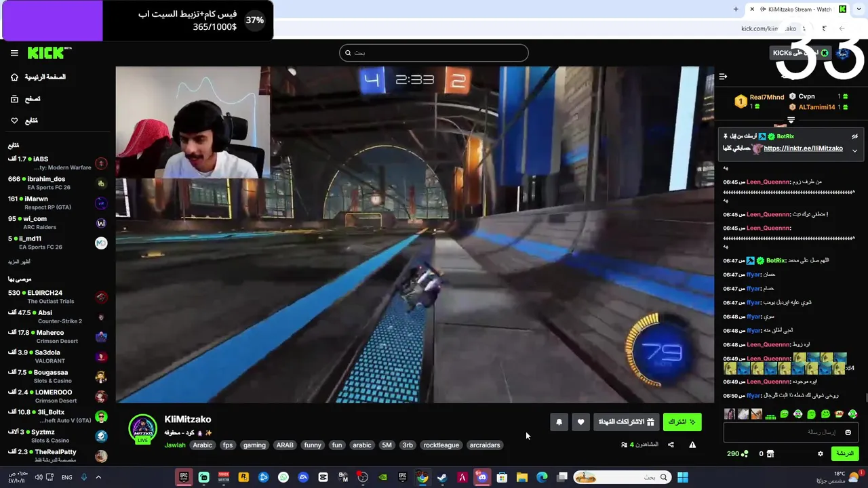Open Sa3dola VALORANT channel

point(58,357)
